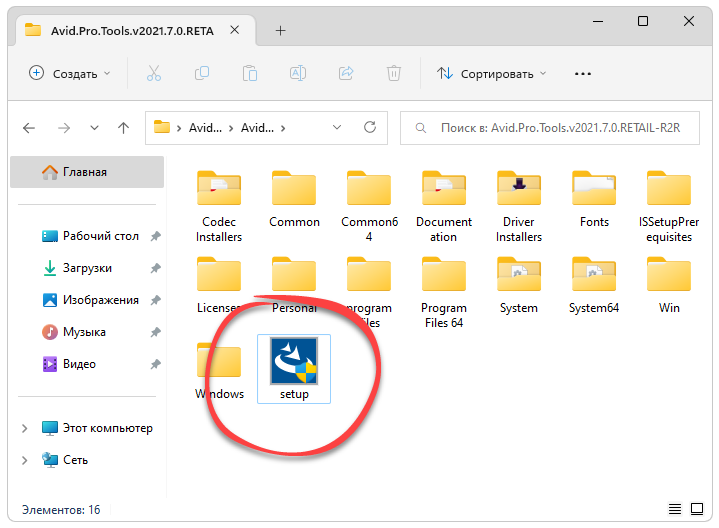The image size is (719, 528).
Task: Go forward with the right arrow
Action: (x=64, y=128)
